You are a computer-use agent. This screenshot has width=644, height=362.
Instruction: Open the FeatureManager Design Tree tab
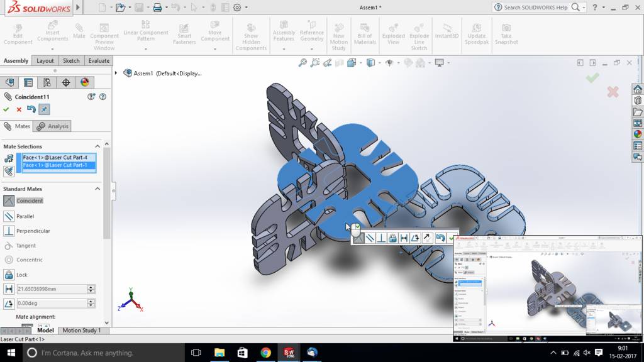[10, 82]
